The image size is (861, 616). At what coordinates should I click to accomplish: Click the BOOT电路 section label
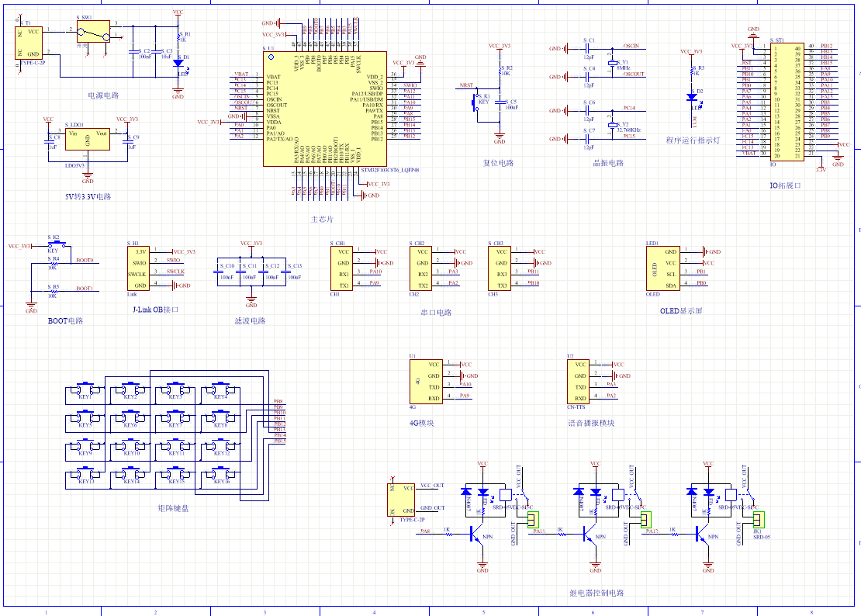tap(65, 320)
